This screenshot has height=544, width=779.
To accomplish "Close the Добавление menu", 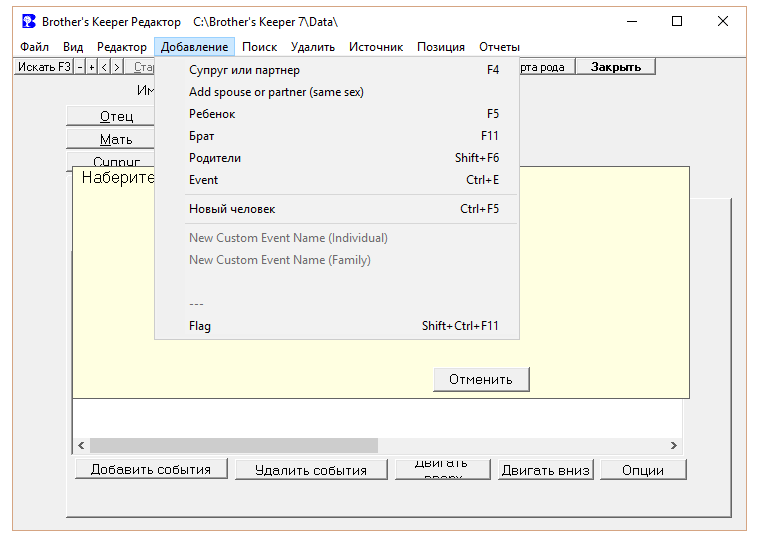I will coord(194,47).
